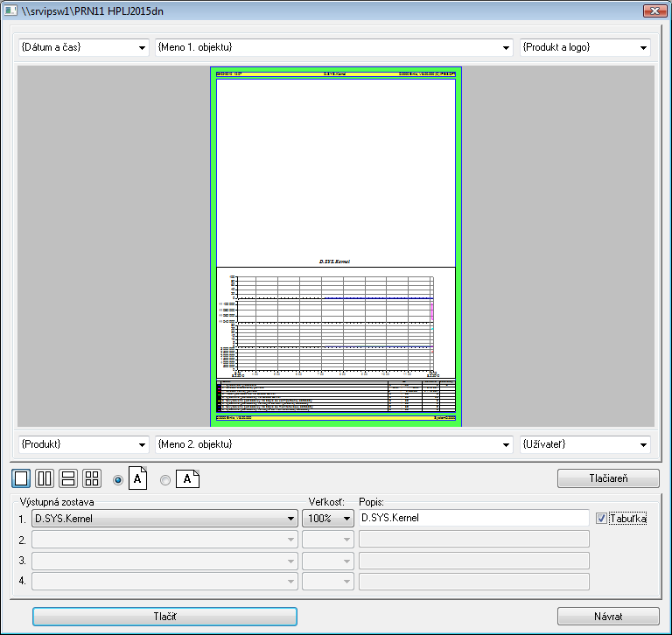Image resolution: width=672 pixels, height=635 pixels.
Task: Expand the {Užívateľ} footer dropdown
Action: [585, 444]
